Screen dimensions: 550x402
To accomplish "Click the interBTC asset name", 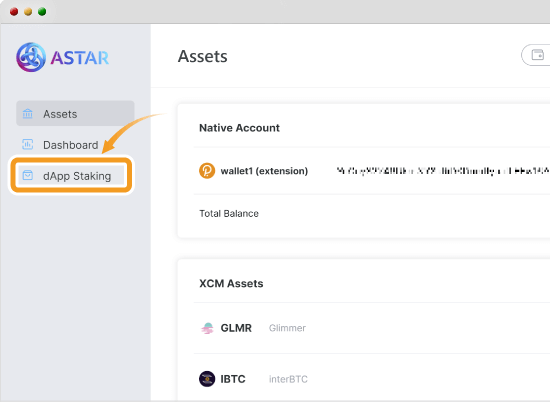I will coord(288,379).
